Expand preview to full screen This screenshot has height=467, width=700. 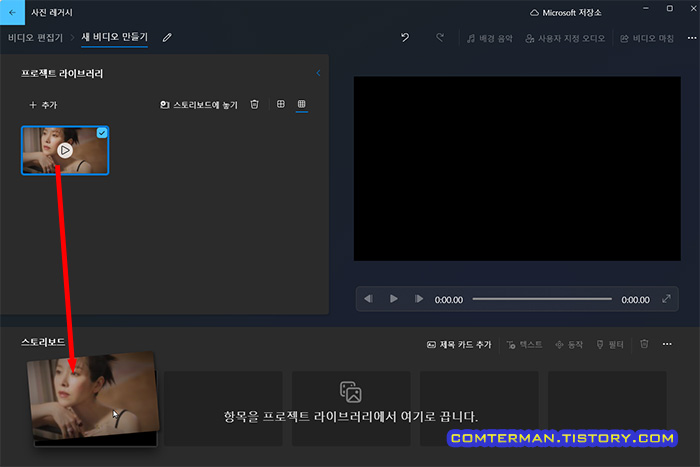(x=666, y=299)
